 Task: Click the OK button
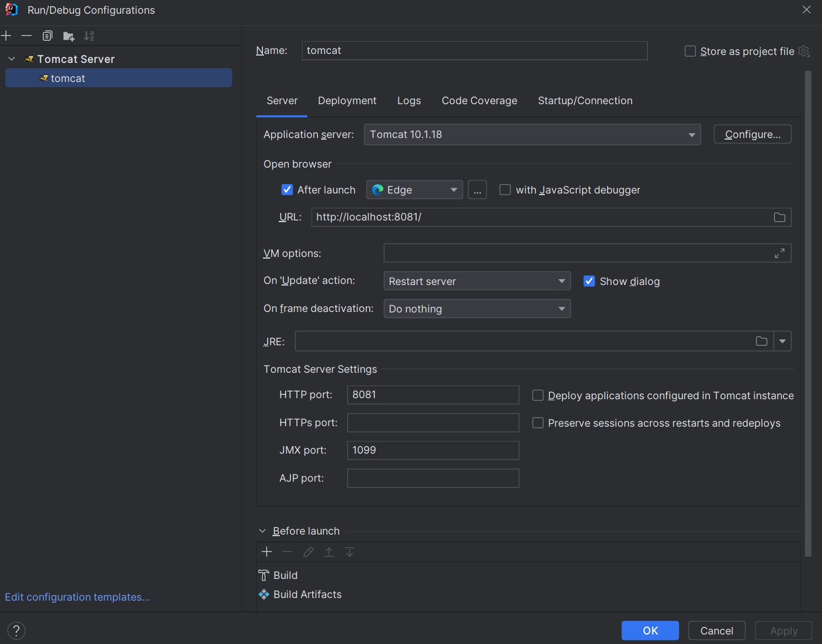(650, 630)
